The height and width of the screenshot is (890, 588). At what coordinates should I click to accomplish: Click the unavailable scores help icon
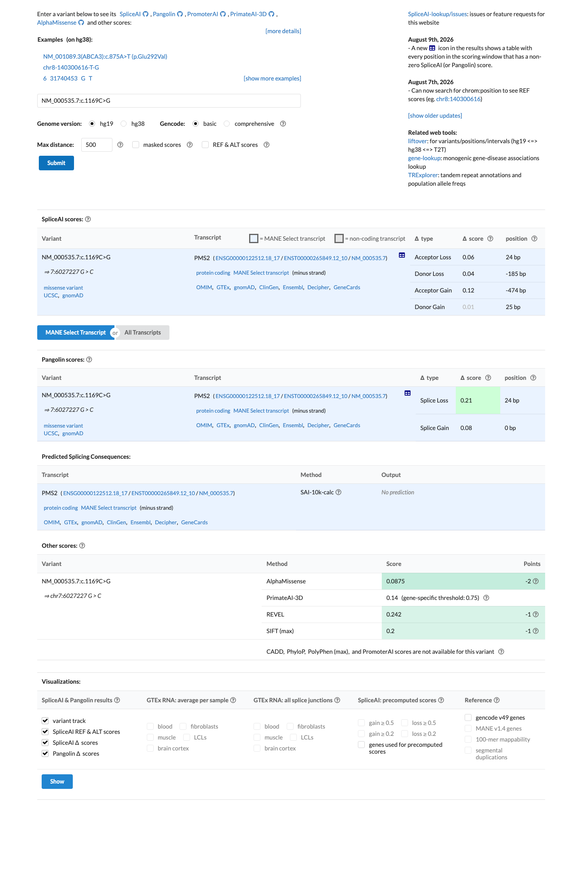click(x=501, y=652)
